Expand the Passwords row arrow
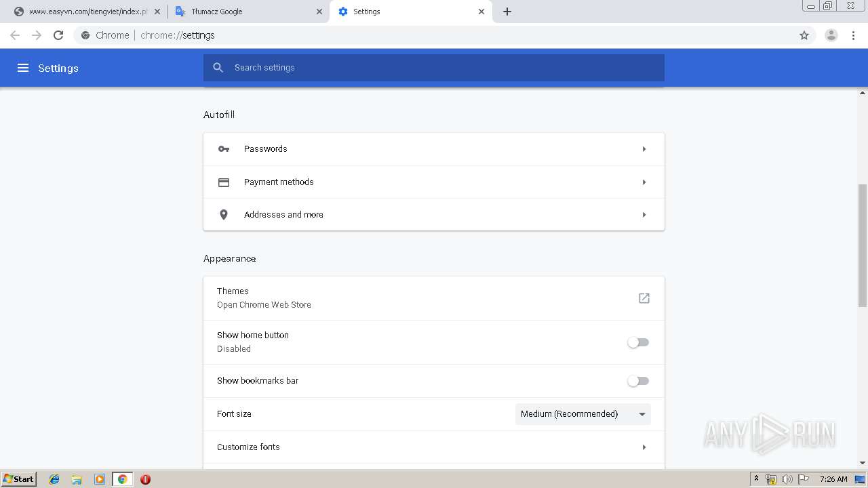The width and height of the screenshot is (868, 488). tap(644, 149)
